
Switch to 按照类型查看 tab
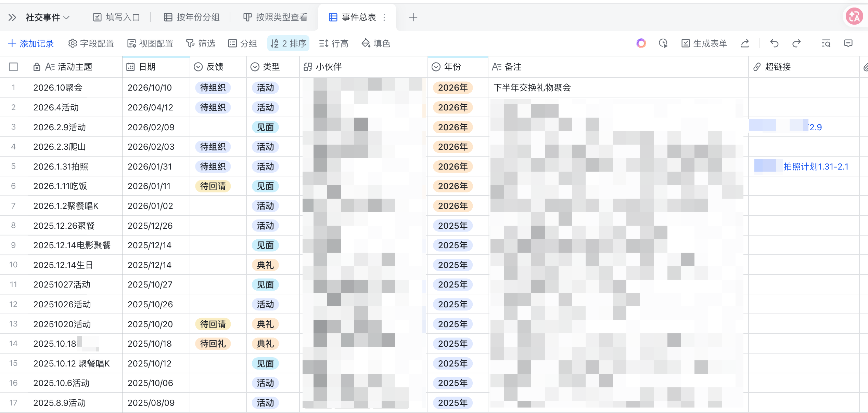275,17
